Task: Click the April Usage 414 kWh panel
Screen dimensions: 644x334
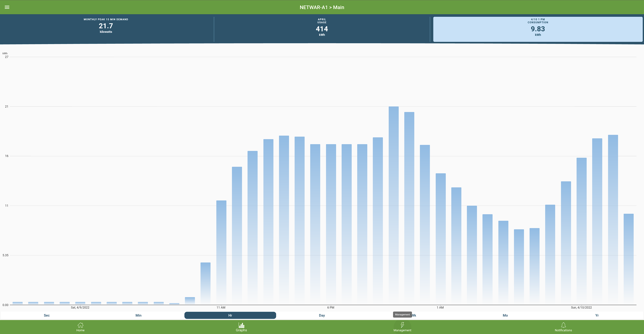Action: coord(322,29)
